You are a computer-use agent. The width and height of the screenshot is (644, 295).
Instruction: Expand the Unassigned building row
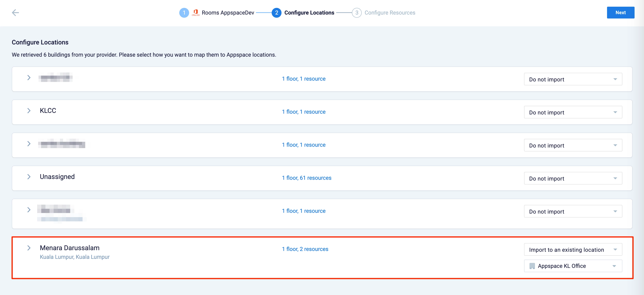click(29, 177)
